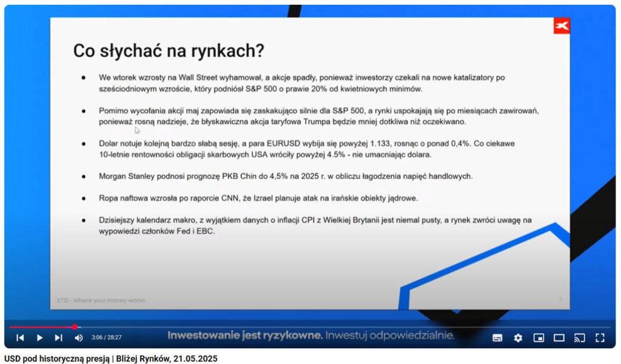Go to the previous video
The width and height of the screenshot is (621, 364).
tap(20, 337)
